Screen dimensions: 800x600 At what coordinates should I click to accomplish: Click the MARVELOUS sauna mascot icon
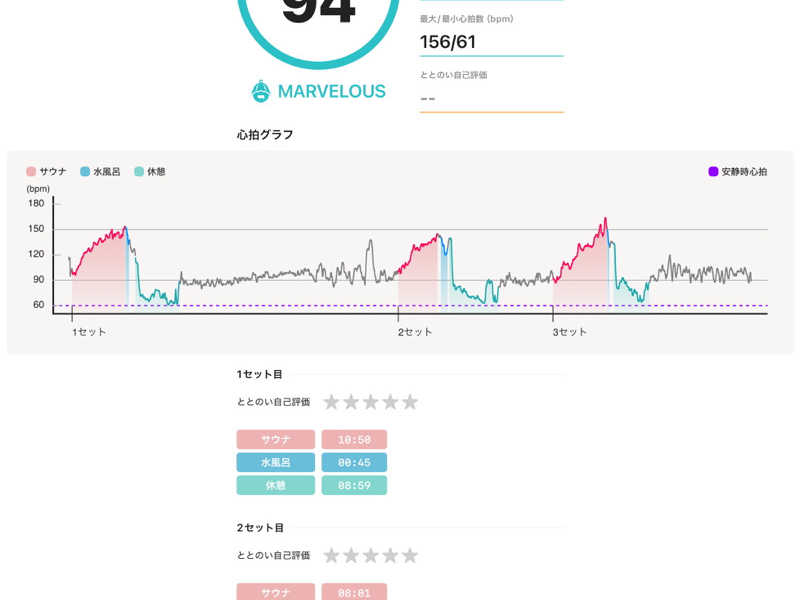pos(261,91)
